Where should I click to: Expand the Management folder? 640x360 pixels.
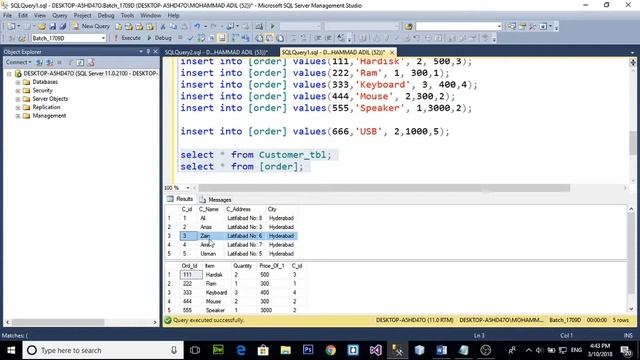pyautogui.click(x=18, y=116)
